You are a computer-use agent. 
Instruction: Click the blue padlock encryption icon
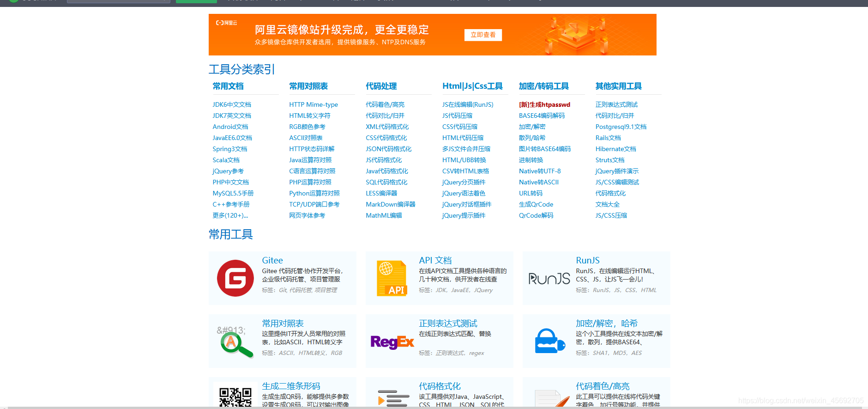coord(550,341)
